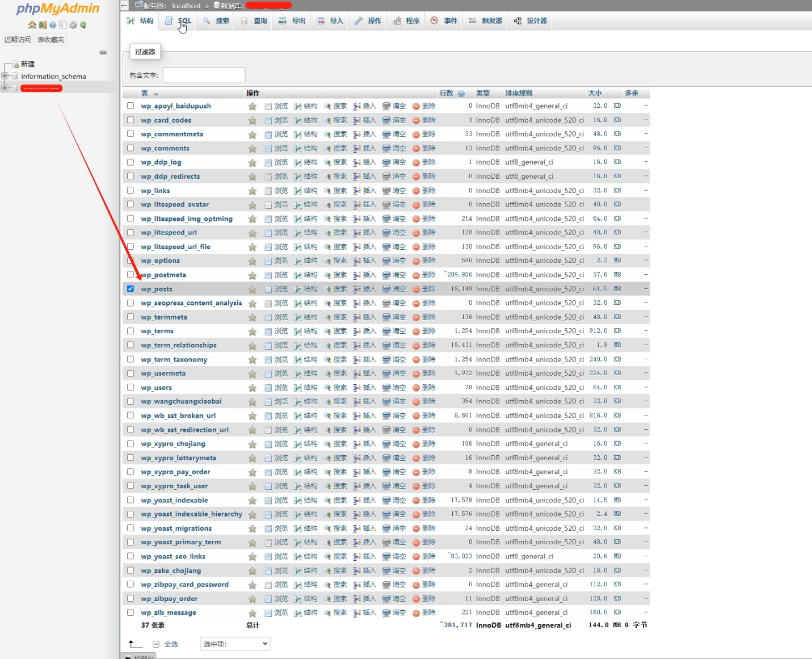
Task: Open navigation panel settings gear
Action: (73, 25)
